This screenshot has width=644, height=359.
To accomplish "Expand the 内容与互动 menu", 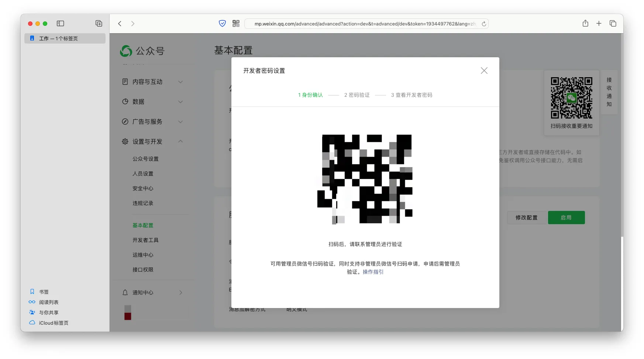I will point(152,82).
